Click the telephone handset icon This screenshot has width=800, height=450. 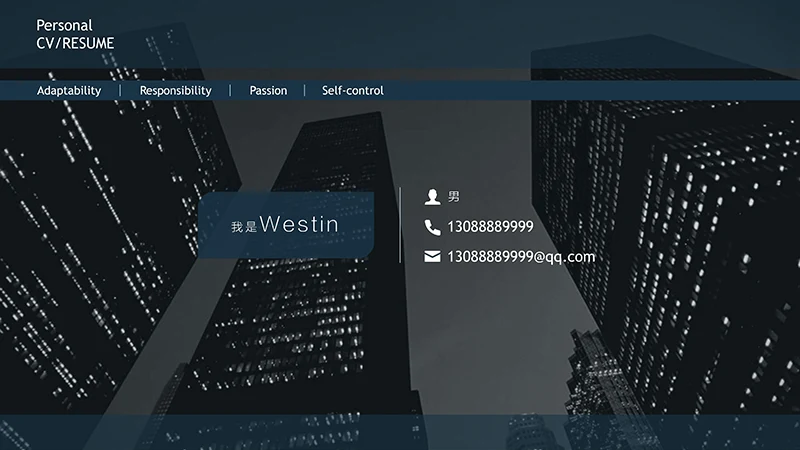pyautogui.click(x=432, y=227)
